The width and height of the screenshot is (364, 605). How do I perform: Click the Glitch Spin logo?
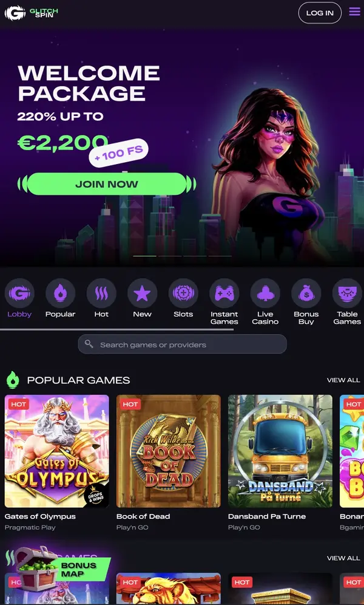pos(31,13)
